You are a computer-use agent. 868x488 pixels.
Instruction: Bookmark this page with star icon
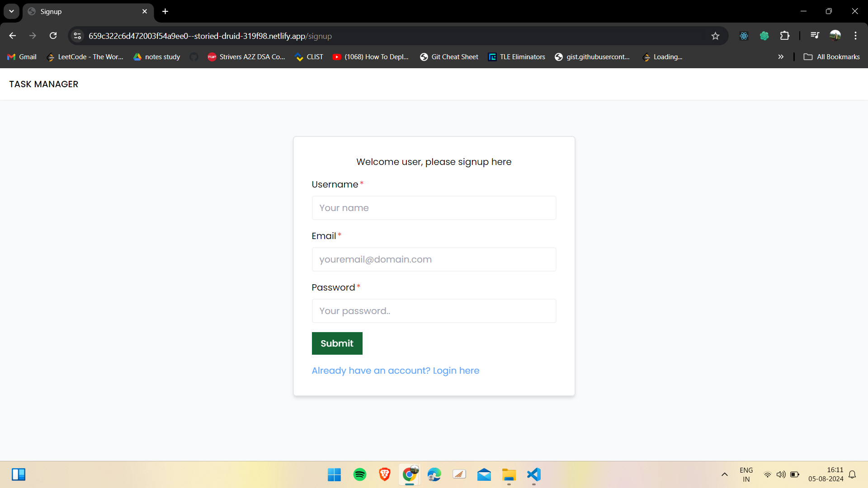715,36
